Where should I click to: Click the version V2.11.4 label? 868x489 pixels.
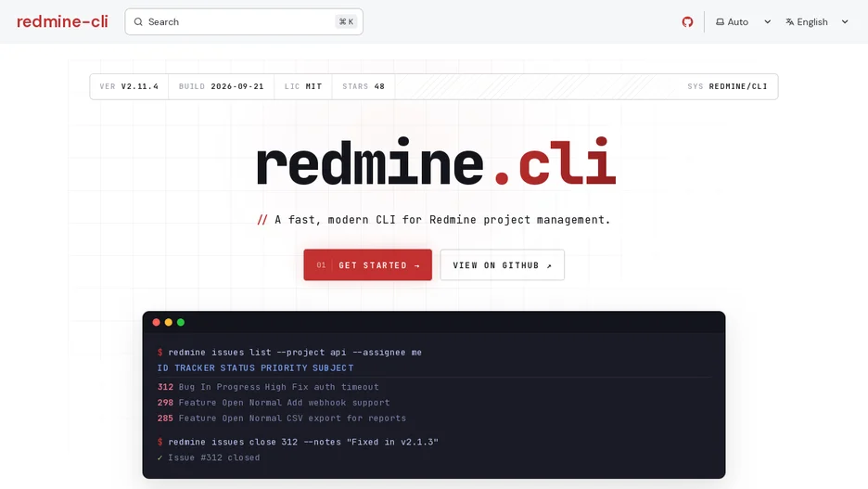click(x=129, y=86)
